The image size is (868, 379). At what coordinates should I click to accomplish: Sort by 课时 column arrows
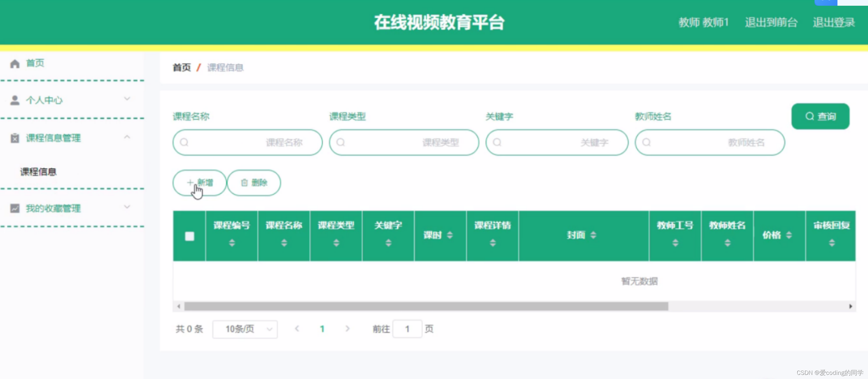point(450,235)
